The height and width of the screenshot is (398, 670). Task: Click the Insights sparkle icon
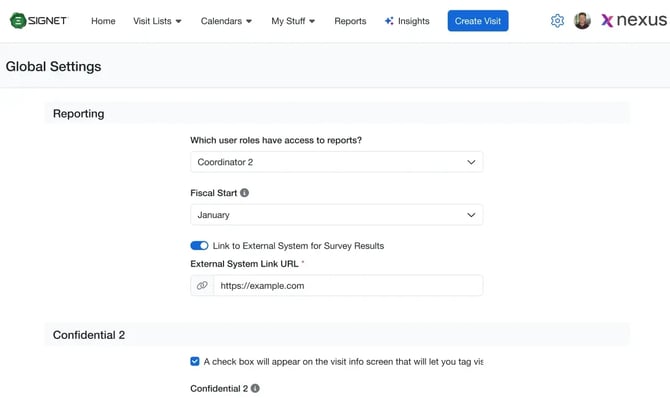pos(389,21)
